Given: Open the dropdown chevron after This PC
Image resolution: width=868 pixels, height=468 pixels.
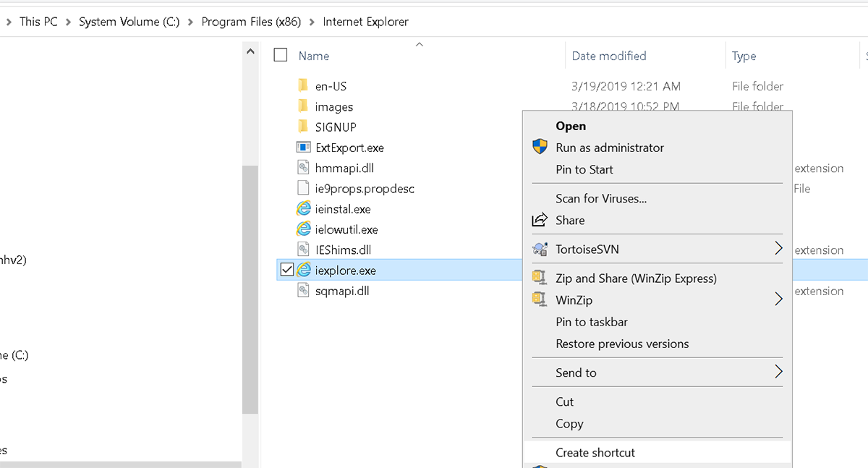Looking at the screenshot, I should [x=69, y=22].
